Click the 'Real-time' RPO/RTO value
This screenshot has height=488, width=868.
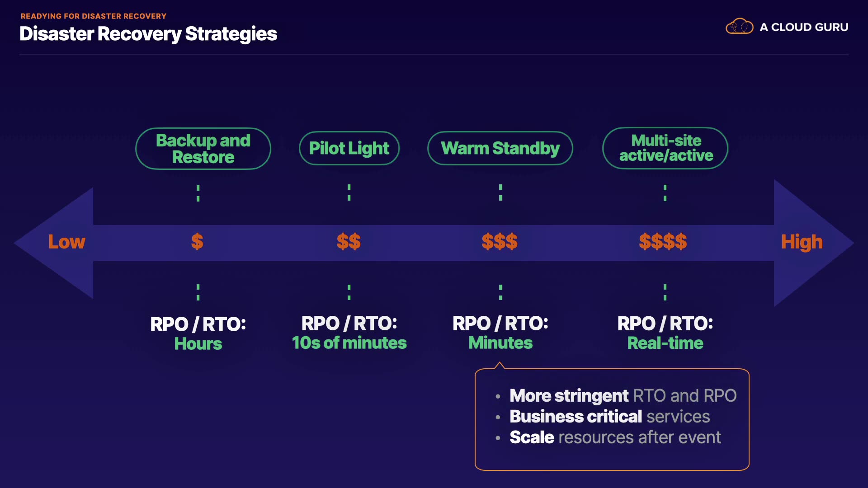point(665,343)
